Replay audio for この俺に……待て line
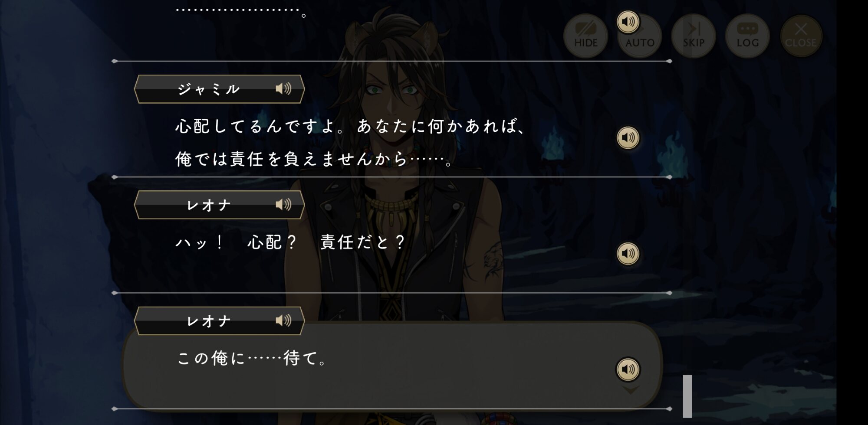Viewport: 868px width, 425px height. [628, 369]
